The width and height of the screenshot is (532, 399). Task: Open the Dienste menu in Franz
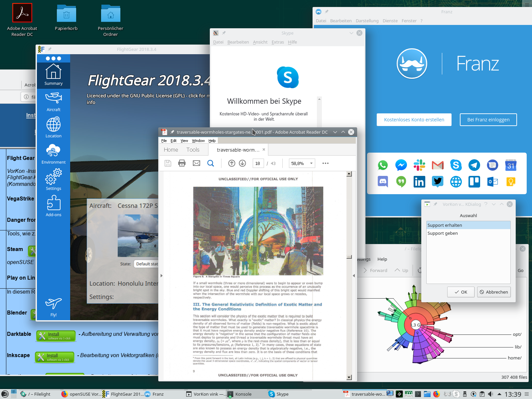point(390,21)
